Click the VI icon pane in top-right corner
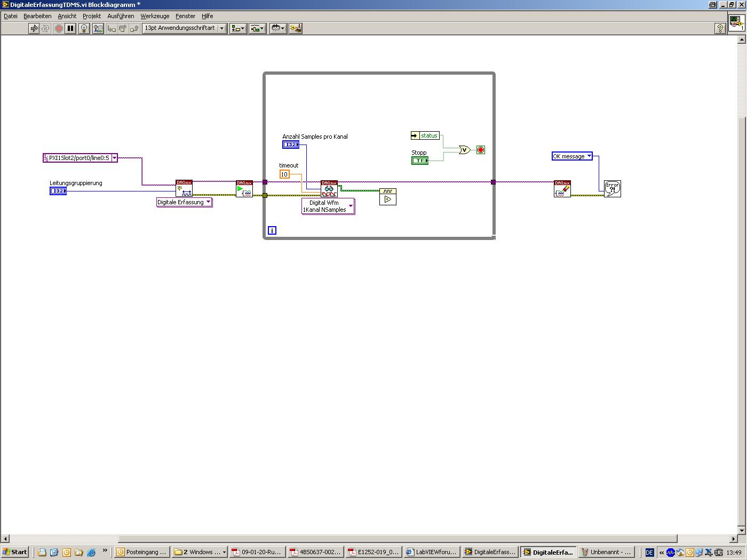Image resolution: width=747 pixels, height=560 pixels. (737, 23)
